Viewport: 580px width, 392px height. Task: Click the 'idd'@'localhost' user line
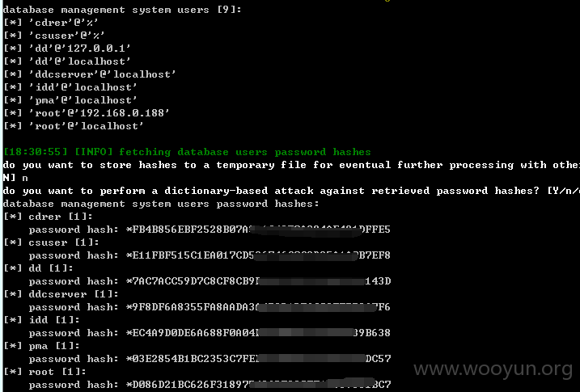coord(70,87)
